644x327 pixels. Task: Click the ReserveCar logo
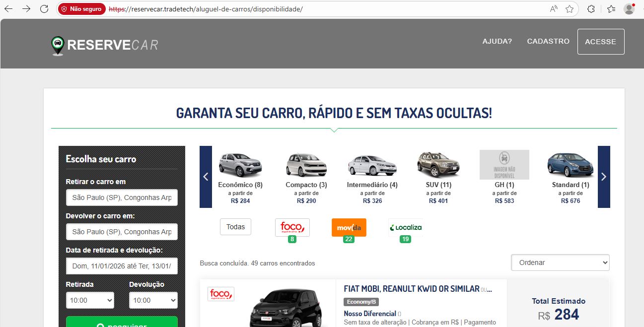coord(105,45)
